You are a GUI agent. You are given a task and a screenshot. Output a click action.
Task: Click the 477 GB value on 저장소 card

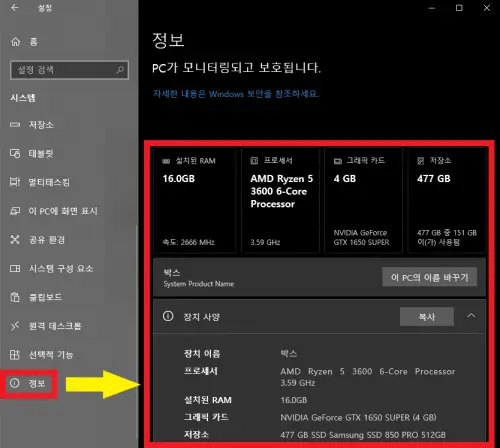pos(434,179)
